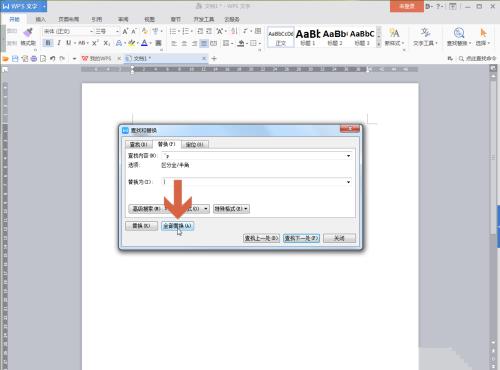This screenshot has height=370, width=500.
Task: Toggle Italic text formatting
Action: pyautogui.click(x=59, y=43)
